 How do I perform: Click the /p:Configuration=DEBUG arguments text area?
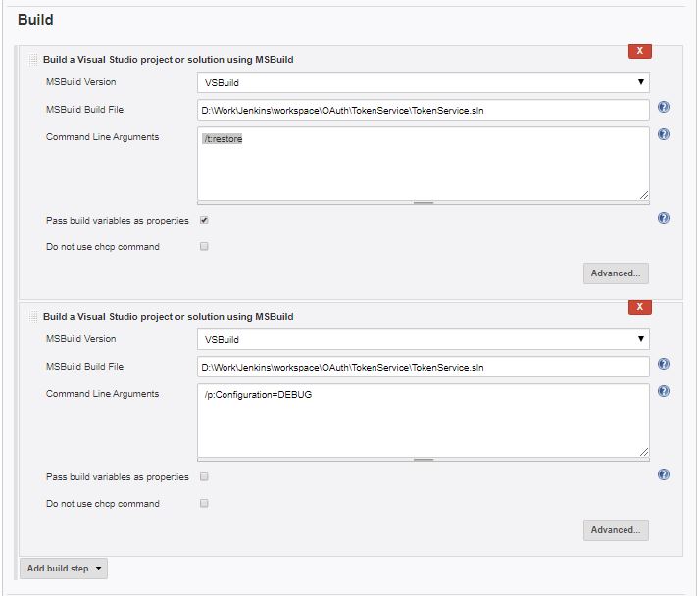[424, 421]
